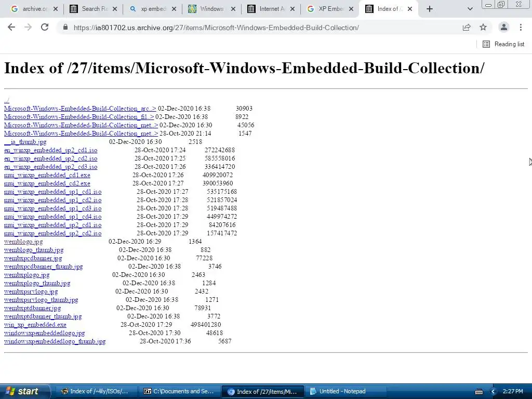Click the forward navigation arrow

[x=28, y=27]
